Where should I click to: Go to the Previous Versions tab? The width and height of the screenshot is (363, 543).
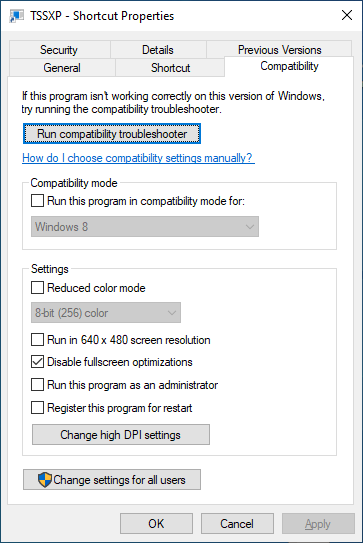point(280,50)
